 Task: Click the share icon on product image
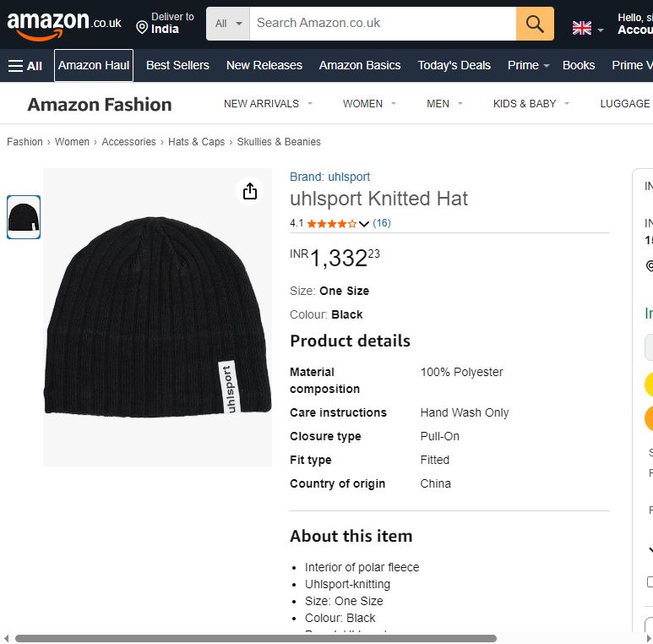pyautogui.click(x=249, y=192)
